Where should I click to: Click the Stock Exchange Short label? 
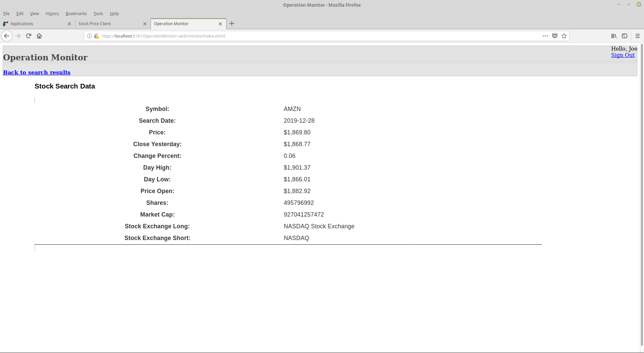[157, 238]
